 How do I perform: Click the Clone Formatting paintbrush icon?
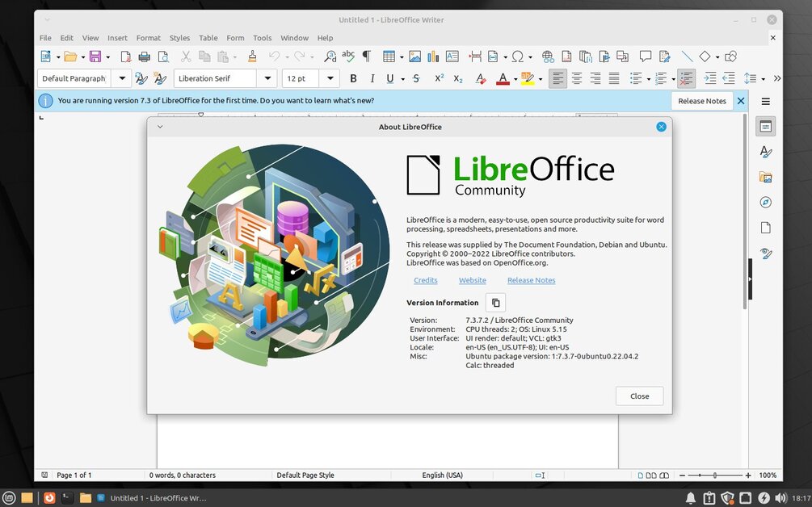point(252,57)
